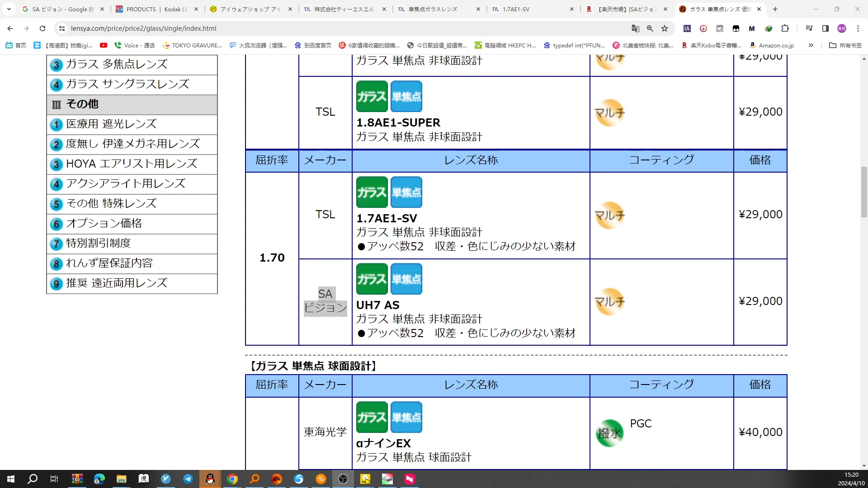Click the 1.70 refractive index cell
This screenshot has height=488, width=868.
272,258
